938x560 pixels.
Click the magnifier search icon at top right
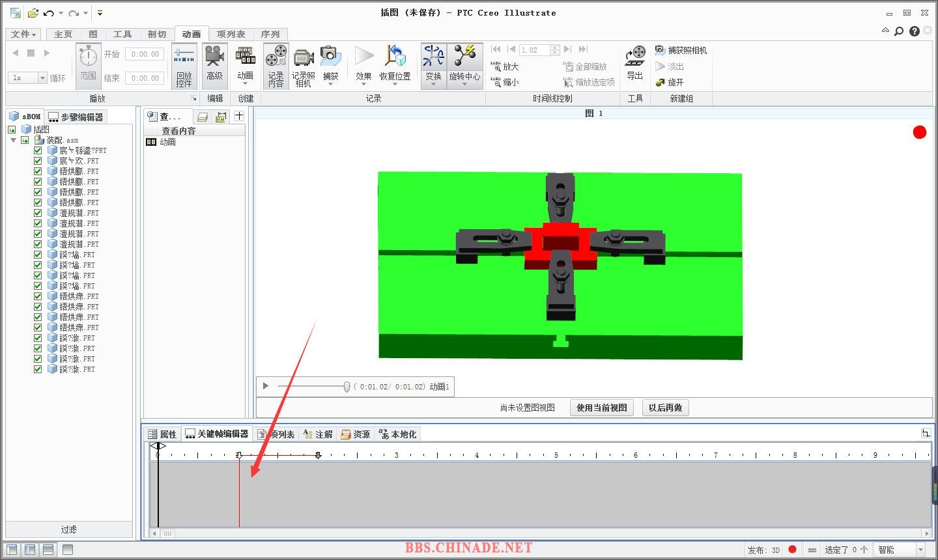(899, 31)
